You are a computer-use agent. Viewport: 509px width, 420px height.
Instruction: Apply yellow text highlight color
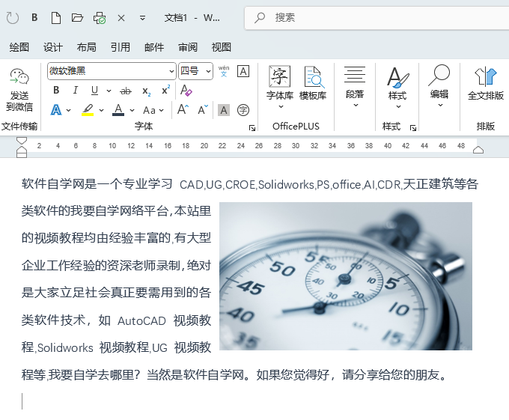(88, 110)
